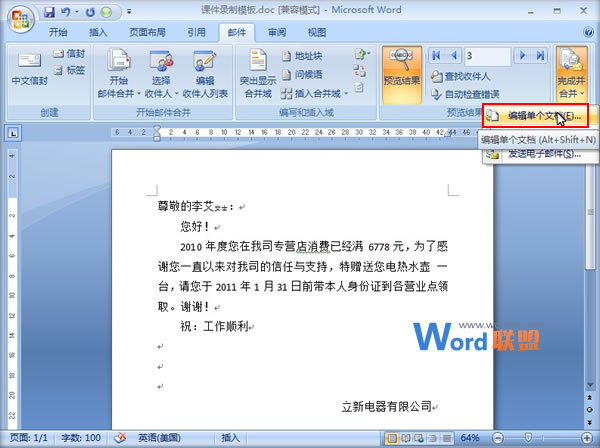The width and height of the screenshot is (600, 448).
Task: Click 页面: 1/1 page indicator
Action: point(29,438)
